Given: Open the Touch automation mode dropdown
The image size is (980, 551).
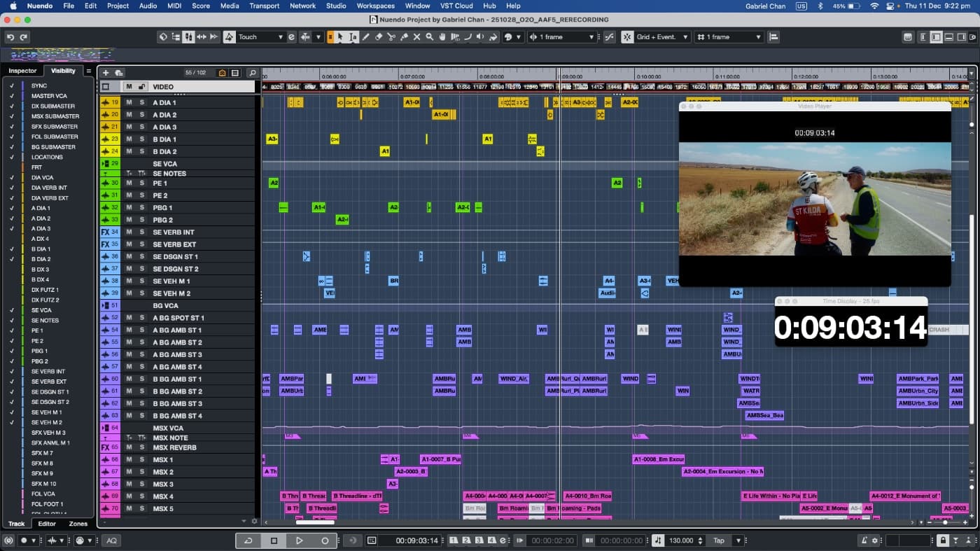Looking at the screenshot, I should (281, 37).
